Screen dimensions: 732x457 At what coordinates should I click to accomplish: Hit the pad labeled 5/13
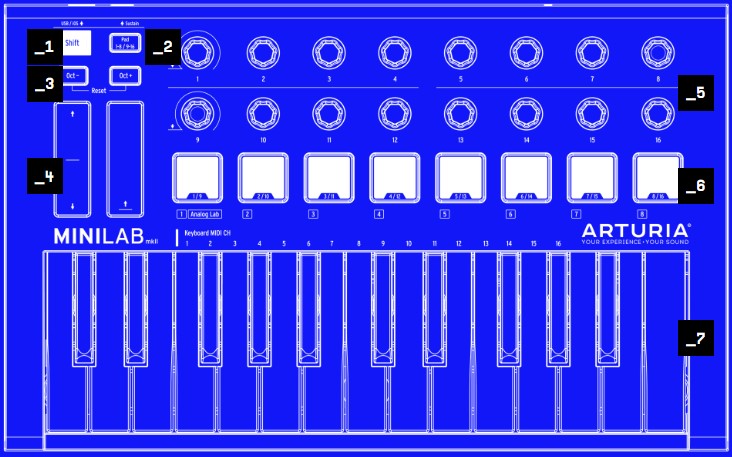click(x=461, y=178)
